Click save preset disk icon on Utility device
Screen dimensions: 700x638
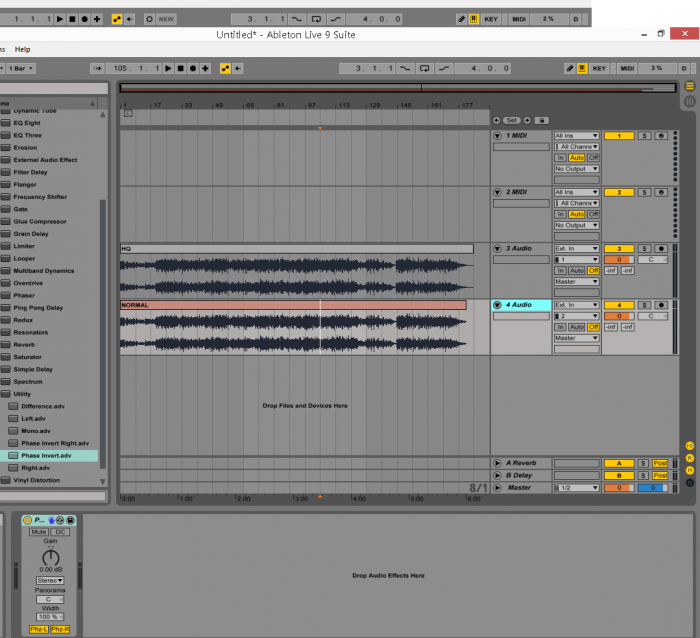71,520
